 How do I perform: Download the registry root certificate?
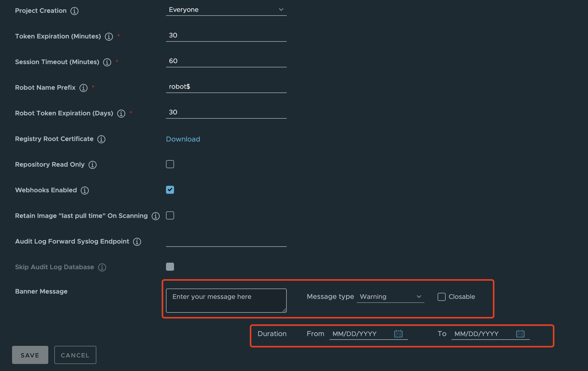(183, 139)
